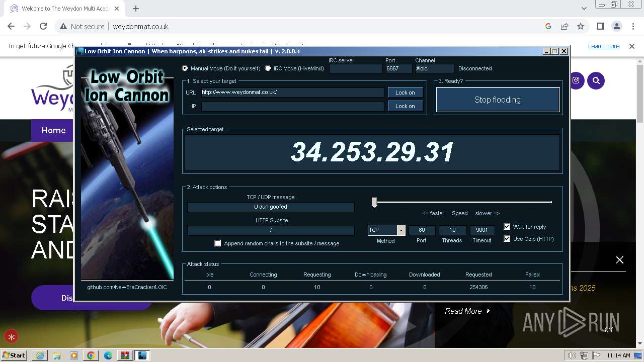Click Lock on next to URL
This screenshot has width=644, height=362.
pyautogui.click(x=405, y=93)
